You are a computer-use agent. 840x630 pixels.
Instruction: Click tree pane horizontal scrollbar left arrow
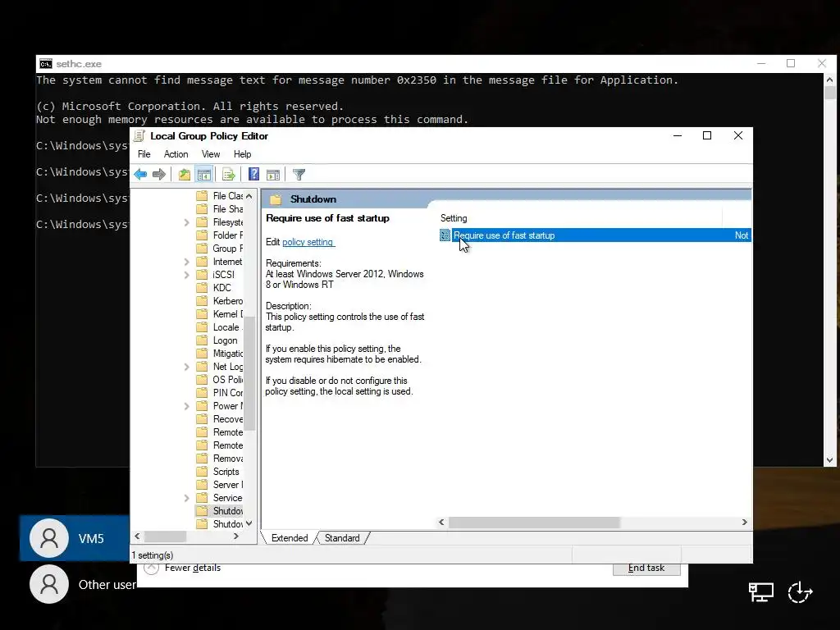pyautogui.click(x=137, y=536)
